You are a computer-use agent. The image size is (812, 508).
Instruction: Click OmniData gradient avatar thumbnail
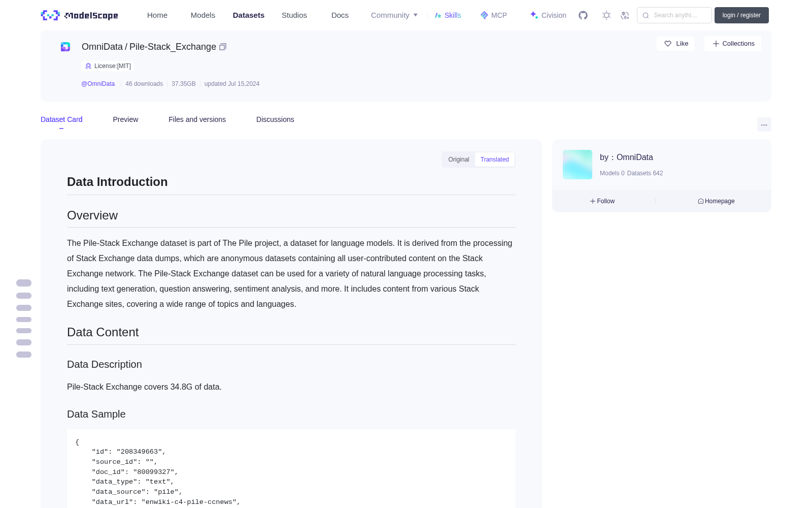[578, 165]
